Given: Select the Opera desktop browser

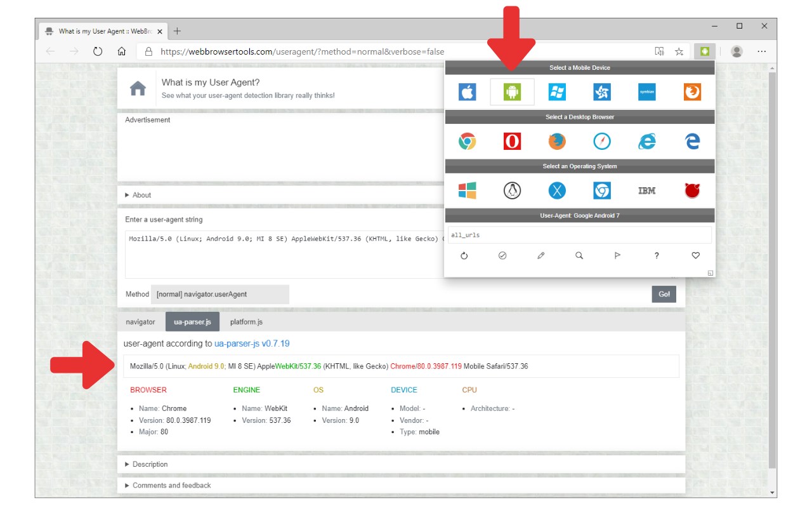Looking at the screenshot, I should [512, 141].
